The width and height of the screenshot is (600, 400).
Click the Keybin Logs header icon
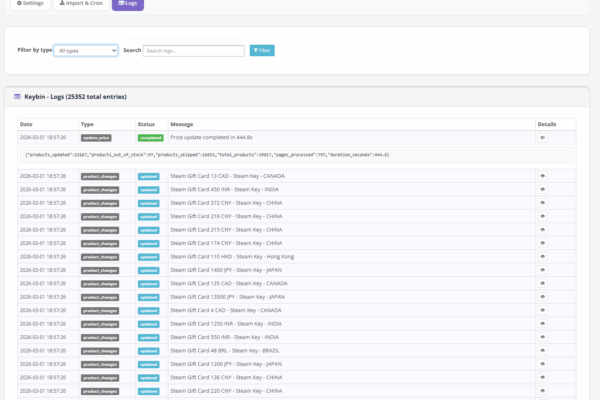(x=17, y=97)
